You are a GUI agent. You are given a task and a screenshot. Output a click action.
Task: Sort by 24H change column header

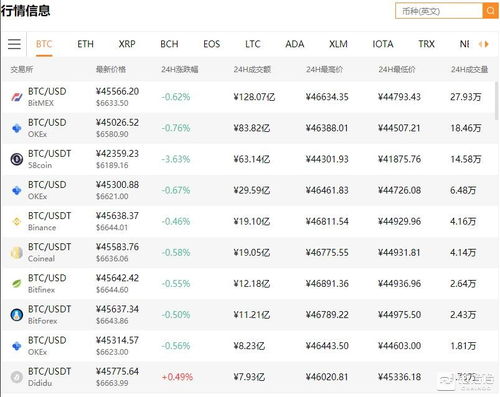pos(180,69)
